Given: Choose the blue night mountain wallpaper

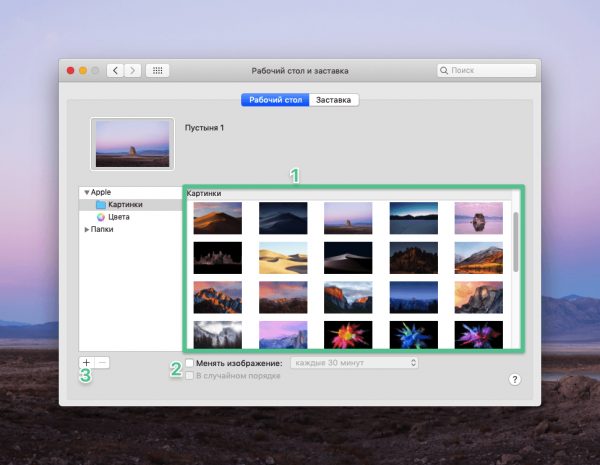Looking at the screenshot, I should [414, 297].
